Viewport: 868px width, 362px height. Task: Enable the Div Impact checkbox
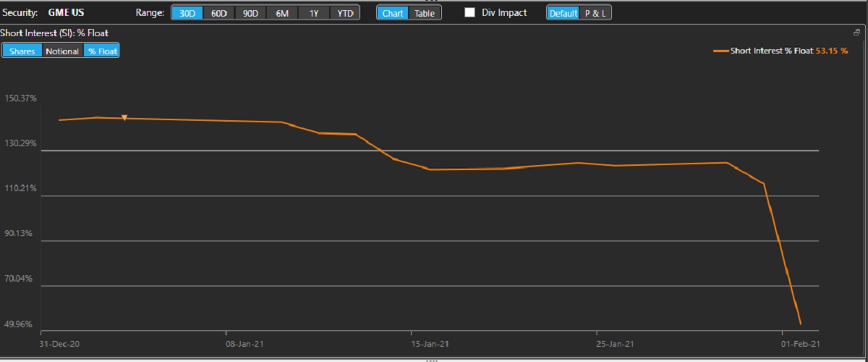coord(470,13)
